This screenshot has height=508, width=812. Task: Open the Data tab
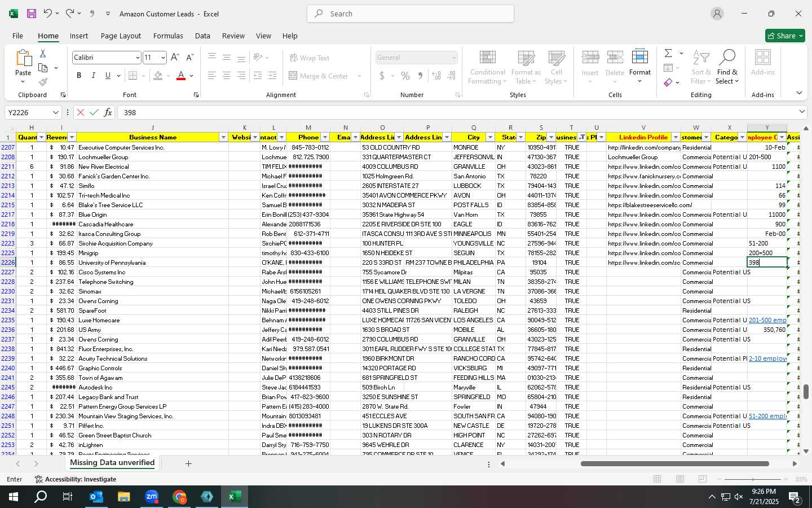pyautogui.click(x=202, y=36)
